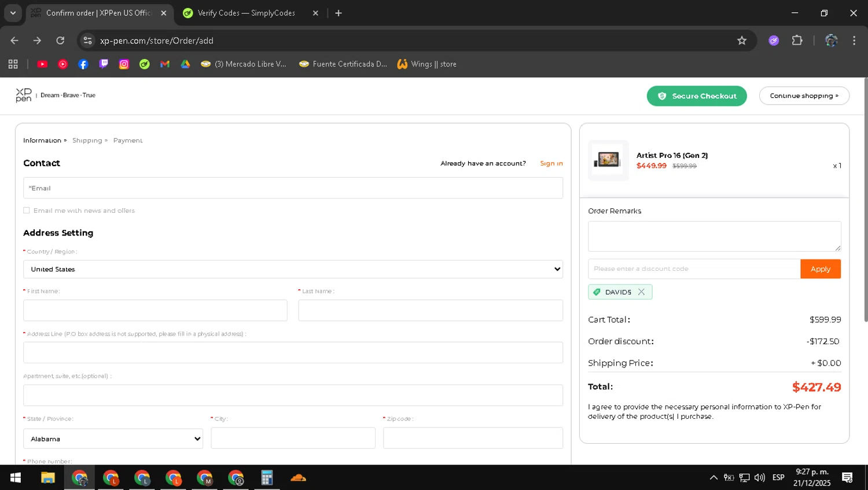Screen dimensions: 868x490
Task: Open Chrome's three-dot menu
Action: coord(854,40)
